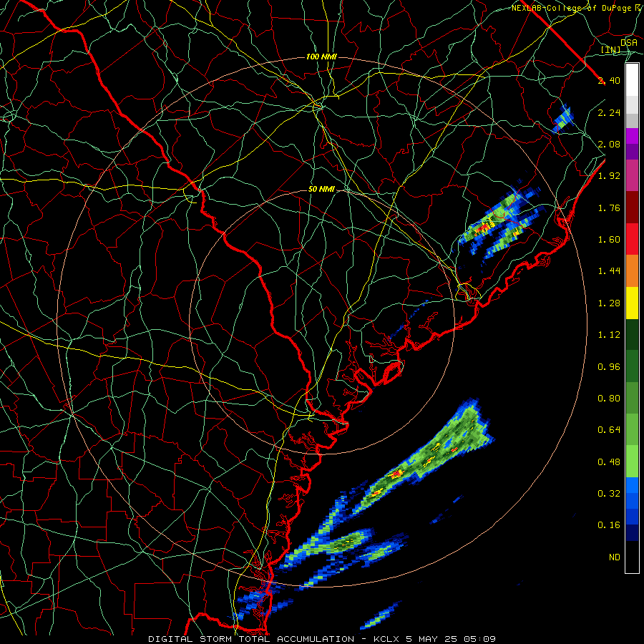644x644 pixels.
Task: Click the darkest green legend swatch beside 1.12
Action: pos(632,334)
